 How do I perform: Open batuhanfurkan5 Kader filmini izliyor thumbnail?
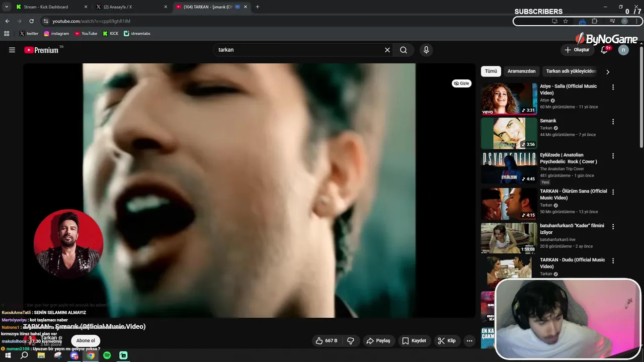509,238
